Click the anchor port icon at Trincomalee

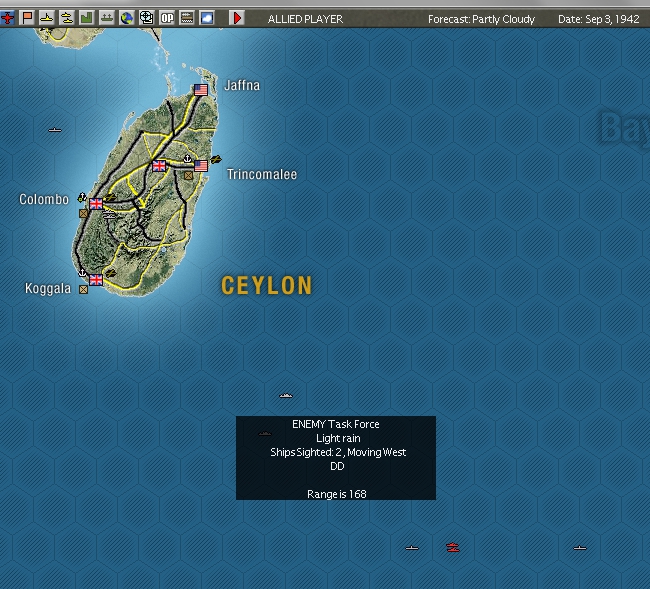click(187, 158)
